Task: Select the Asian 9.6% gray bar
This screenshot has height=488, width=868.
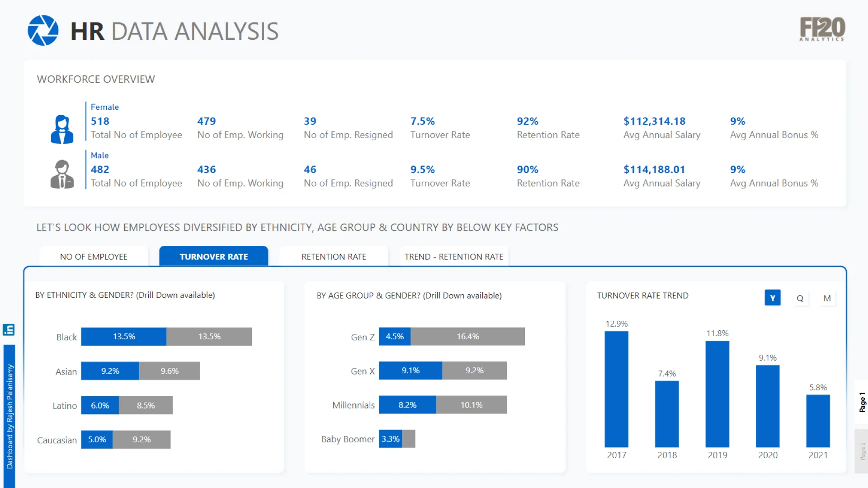Action: point(170,371)
